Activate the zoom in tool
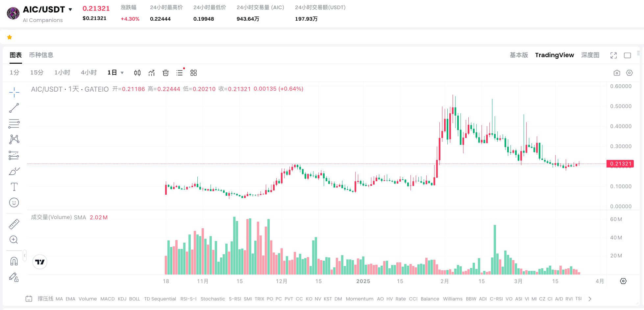The image size is (644, 310). point(14,240)
